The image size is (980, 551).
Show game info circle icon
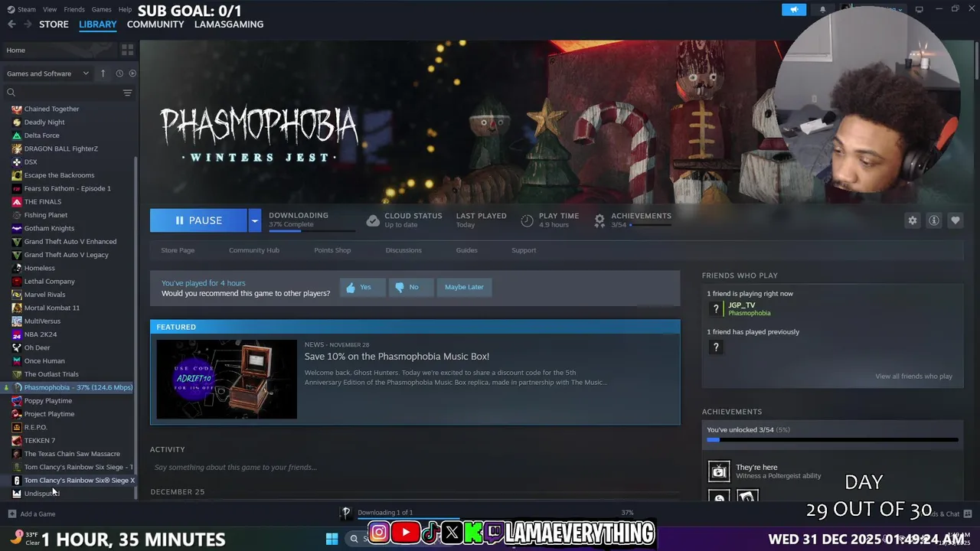pyautogui.click(x=934, y=220)
